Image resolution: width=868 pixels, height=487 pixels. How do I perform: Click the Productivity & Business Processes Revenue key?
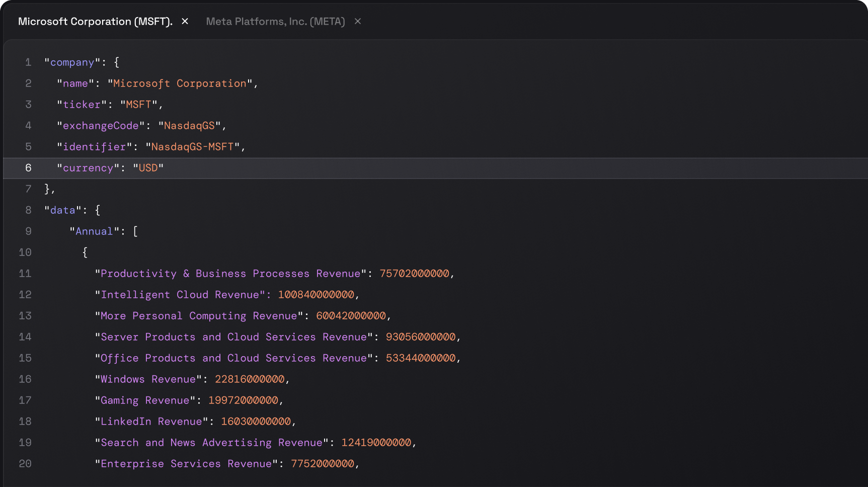[x=230, y=274]
